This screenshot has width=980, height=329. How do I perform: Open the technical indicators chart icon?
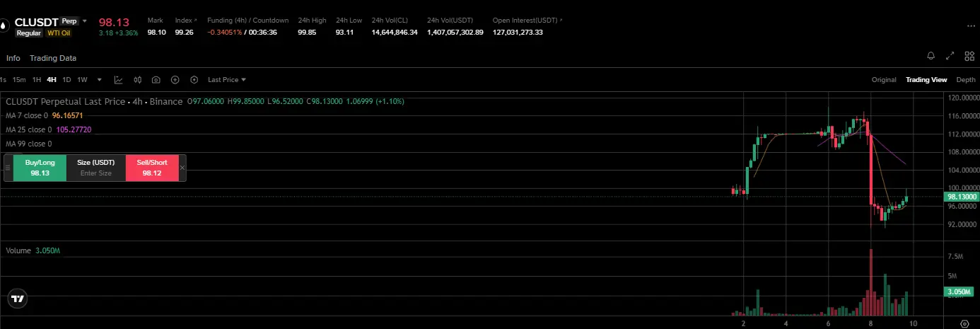point(119,80)
